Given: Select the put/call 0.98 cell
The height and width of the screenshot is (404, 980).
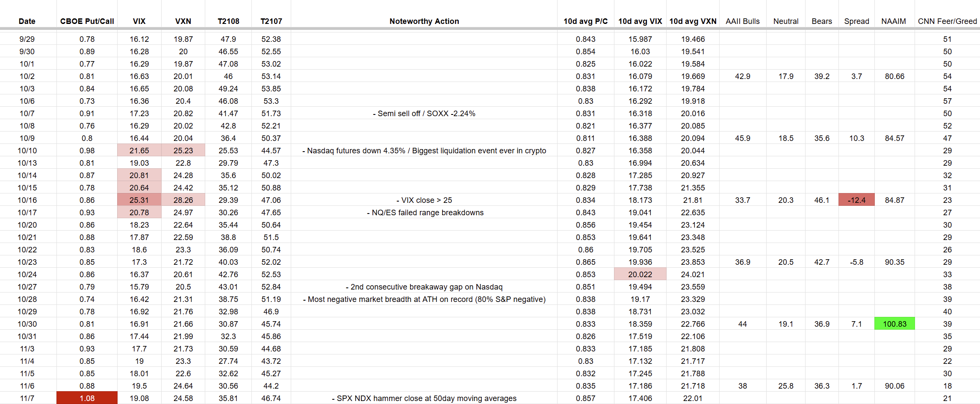Looking at the screenshot, I should tap(87, 150).
